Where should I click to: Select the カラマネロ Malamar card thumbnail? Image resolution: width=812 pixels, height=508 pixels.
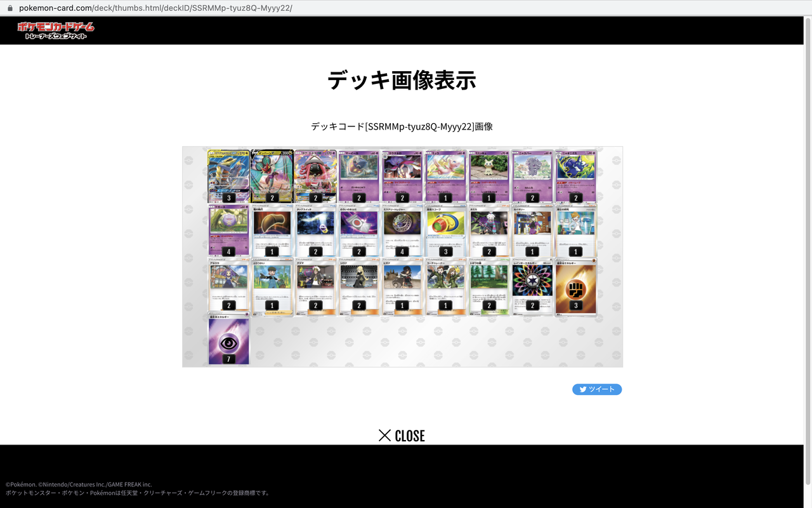(x=402, y=176)
